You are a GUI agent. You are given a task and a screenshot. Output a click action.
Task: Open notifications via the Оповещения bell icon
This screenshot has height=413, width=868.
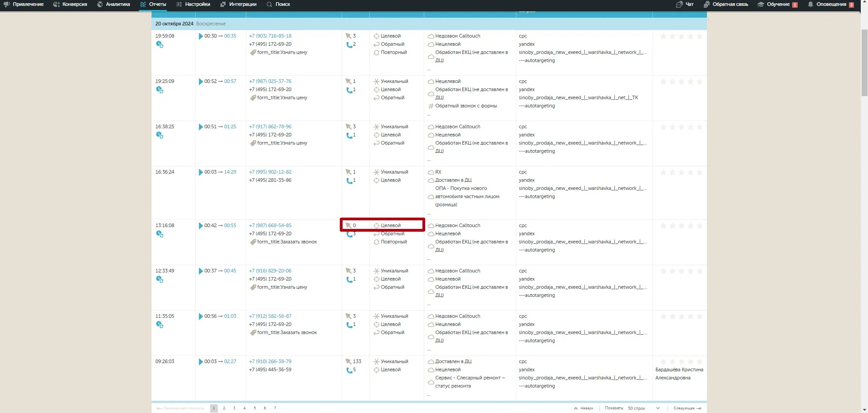click(810, 5)
